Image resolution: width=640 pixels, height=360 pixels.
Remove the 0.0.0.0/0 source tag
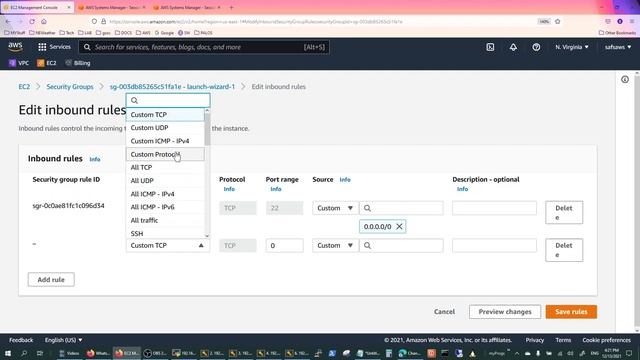click(x=399, y=227)
